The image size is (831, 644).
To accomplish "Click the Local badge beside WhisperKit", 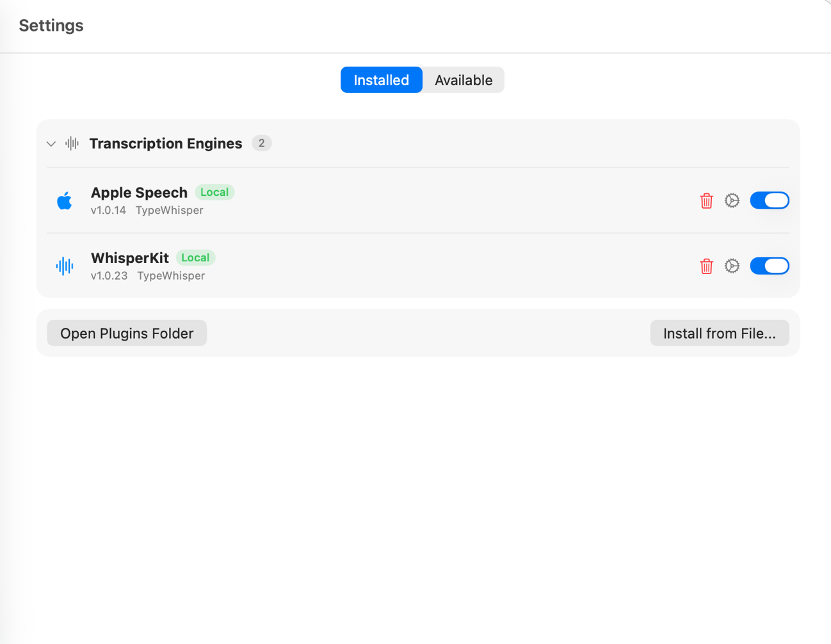I will point(195,257).
